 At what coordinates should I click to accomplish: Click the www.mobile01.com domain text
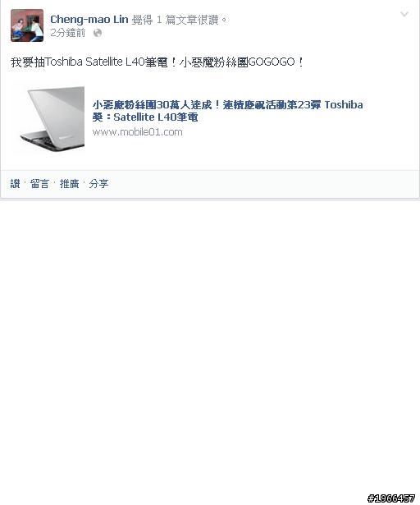(138, 132)
